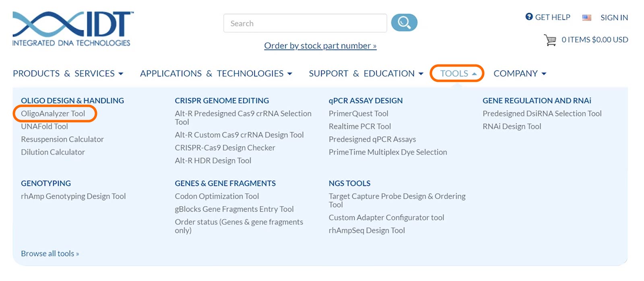Expand Applications & Technologies menu
This screenshot has height=281, width=644.
[216, 73]
